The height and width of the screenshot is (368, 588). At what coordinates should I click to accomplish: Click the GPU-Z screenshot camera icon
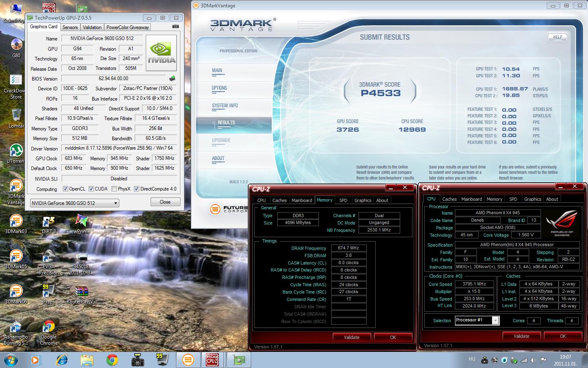click(175, 27)
